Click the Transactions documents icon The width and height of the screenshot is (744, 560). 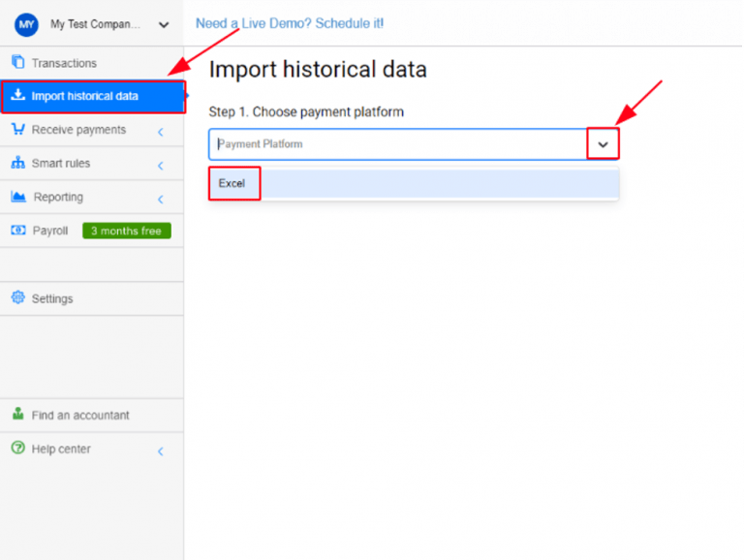(x=17, y=63)
